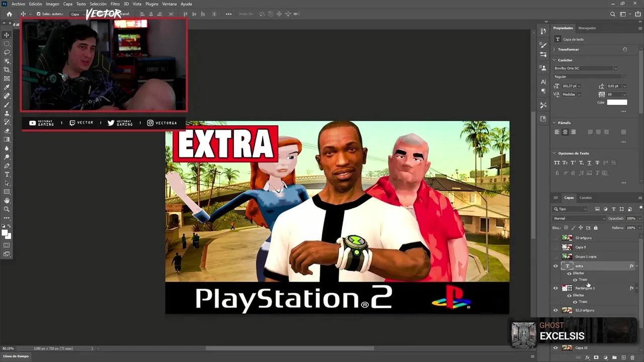Image resolution: width=644 pixels, height=362 pixels.
Task: Hide the S2.2-artguru layer
Action: (555, 310)
